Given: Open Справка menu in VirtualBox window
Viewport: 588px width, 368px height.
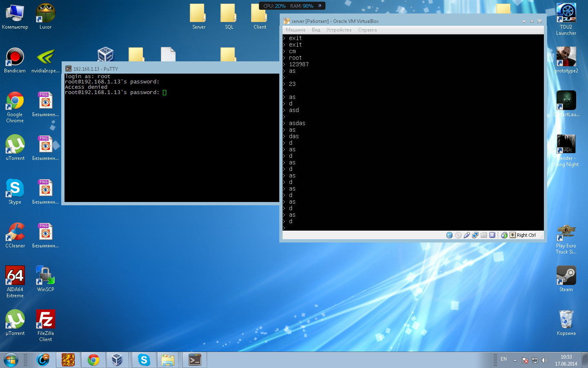Looking at the screenshot, I should coord(367,30).
